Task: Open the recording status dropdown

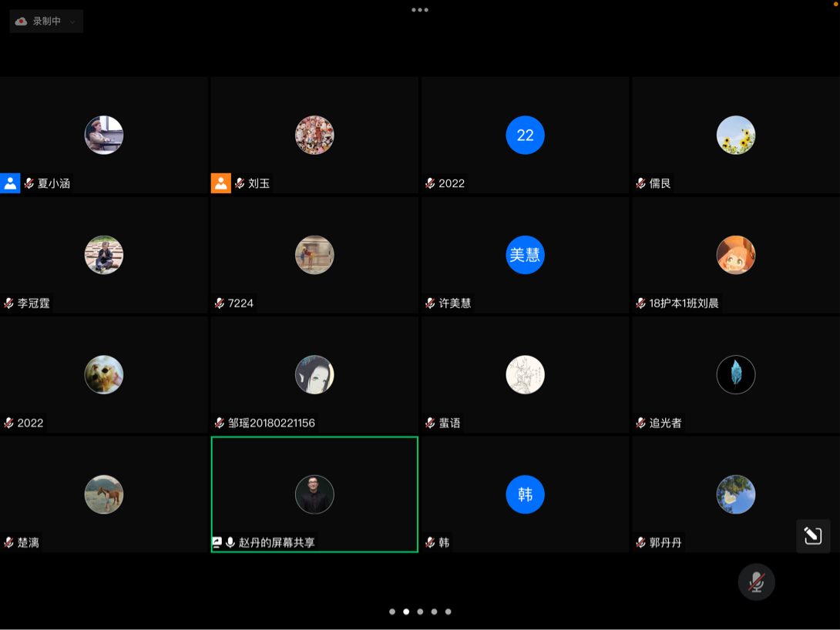Action: coord(72,22)
